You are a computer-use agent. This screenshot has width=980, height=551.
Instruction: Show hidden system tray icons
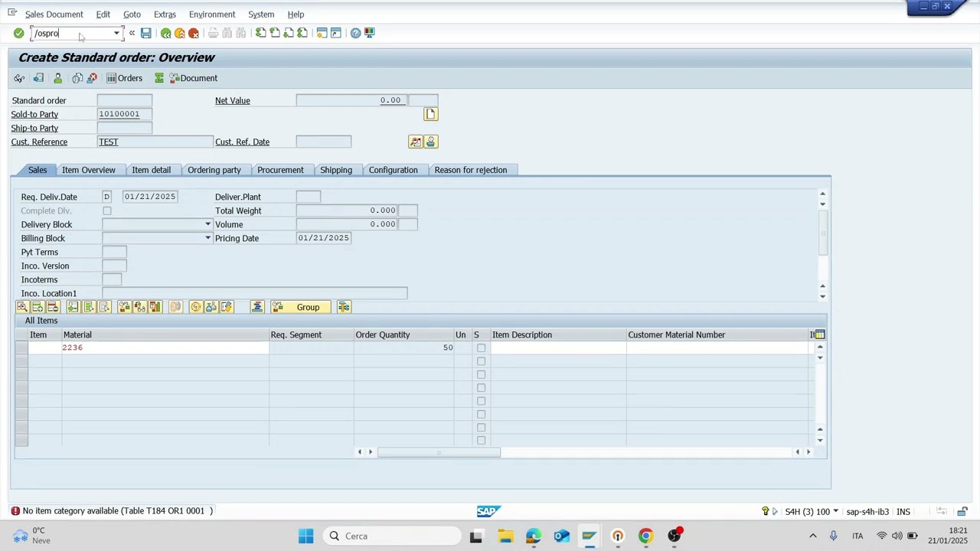[813, 536]
